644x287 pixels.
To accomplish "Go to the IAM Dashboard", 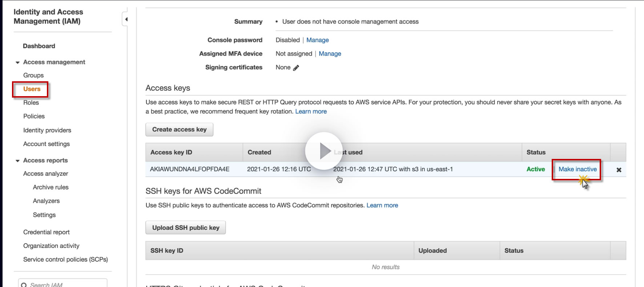I will tap(39, 46).
